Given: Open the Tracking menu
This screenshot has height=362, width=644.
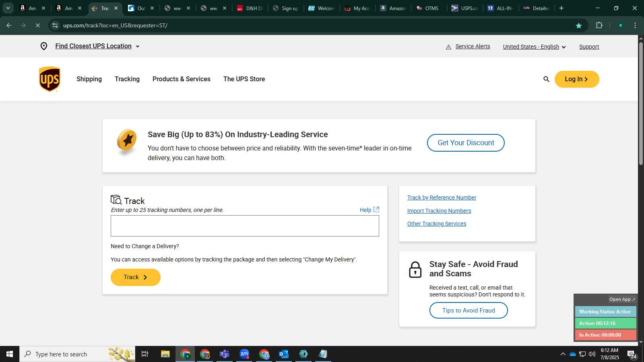Looking at the screenshot, I should [127, 79].
